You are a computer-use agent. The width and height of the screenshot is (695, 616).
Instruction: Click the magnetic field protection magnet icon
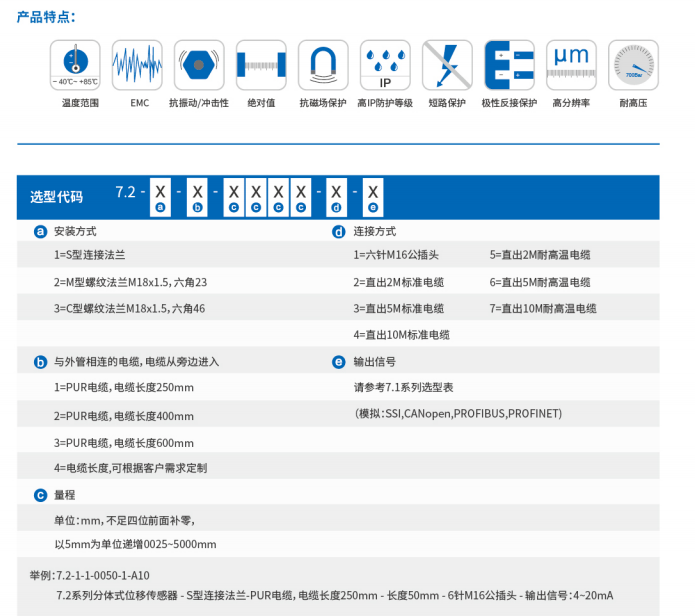[x=323, y=65]
